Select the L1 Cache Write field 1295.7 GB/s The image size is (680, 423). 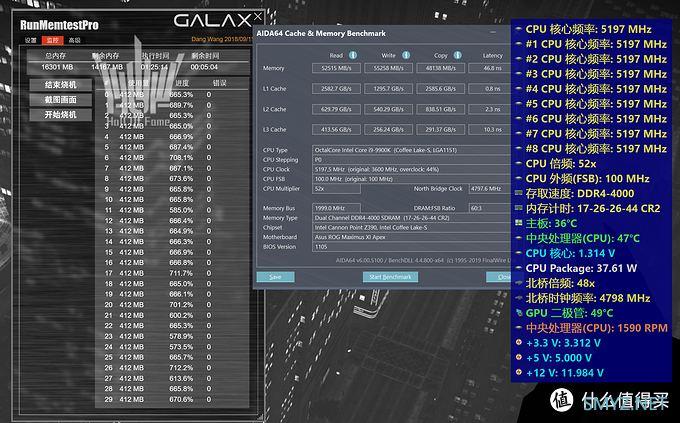[x=389, y=89]
